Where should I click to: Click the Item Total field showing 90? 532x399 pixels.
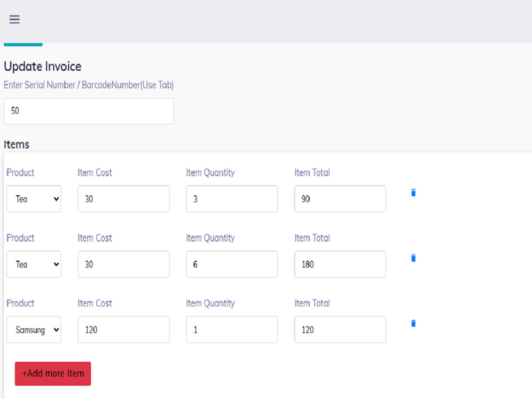(340, 198)
